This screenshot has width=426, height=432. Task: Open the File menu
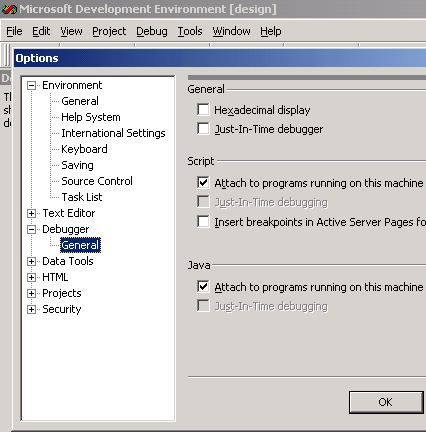point(14,31)
